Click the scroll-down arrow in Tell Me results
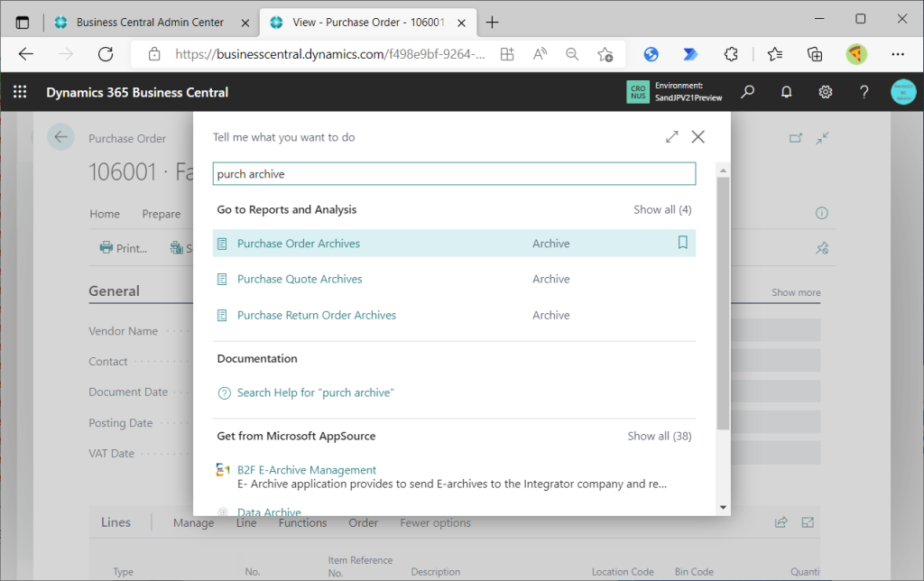Image resolution: width=924 pixels, height=581 pixels. tap(723, 507)
